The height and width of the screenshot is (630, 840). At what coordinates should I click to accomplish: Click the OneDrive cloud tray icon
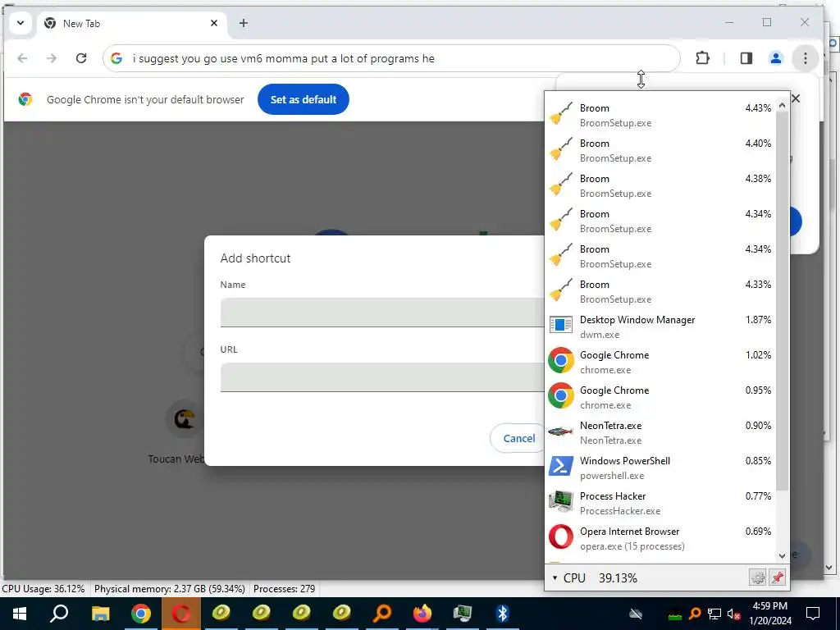point(636,614)
